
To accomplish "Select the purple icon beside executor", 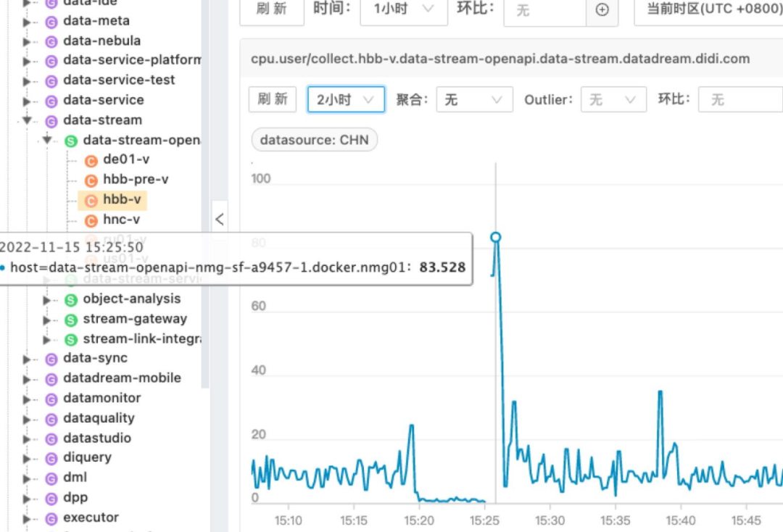I will pos(51,519).
